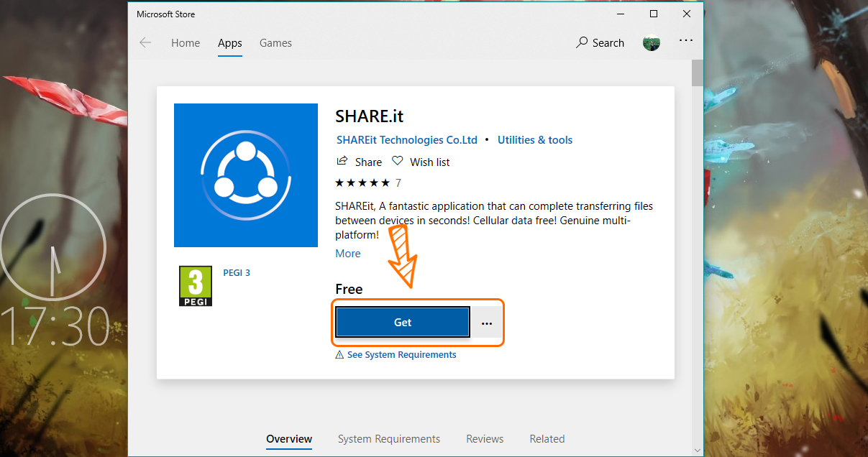The height and width of the screenshot is (457, 868).
Task: Select the Reviews section tab
Action: pos(485,438)
